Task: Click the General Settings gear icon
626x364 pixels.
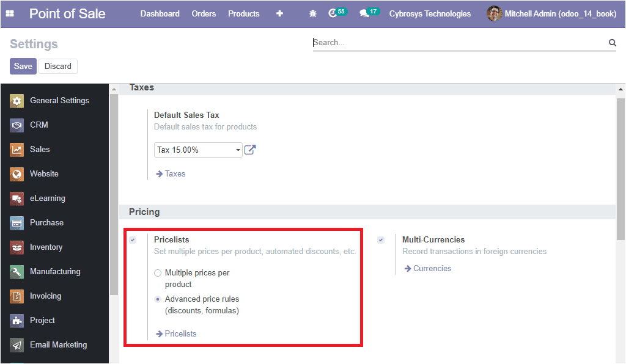Action: [17, 101]
